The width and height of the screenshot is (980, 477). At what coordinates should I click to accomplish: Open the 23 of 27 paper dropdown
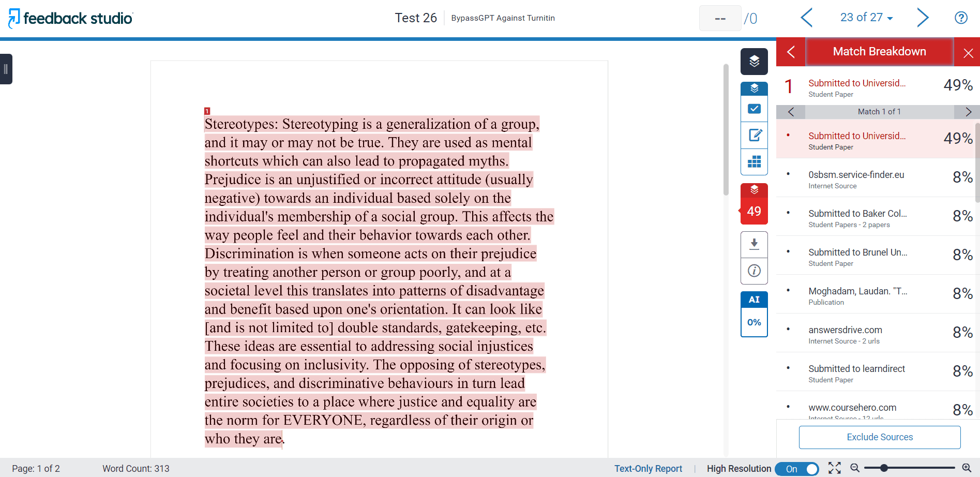pos(866,18)
